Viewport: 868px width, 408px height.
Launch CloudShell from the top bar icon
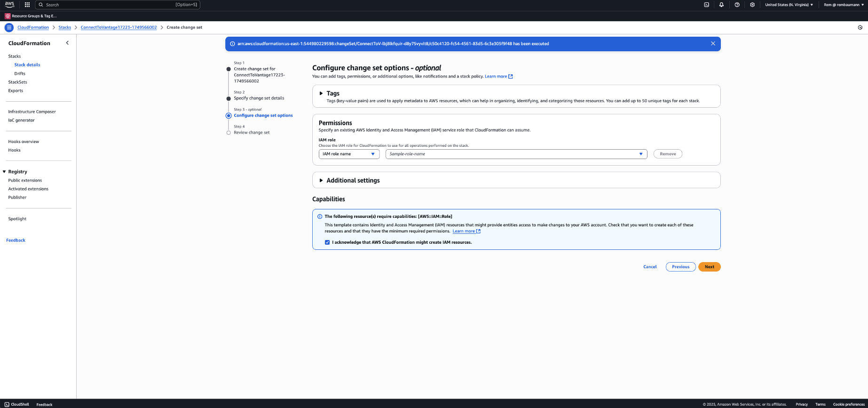706,5
